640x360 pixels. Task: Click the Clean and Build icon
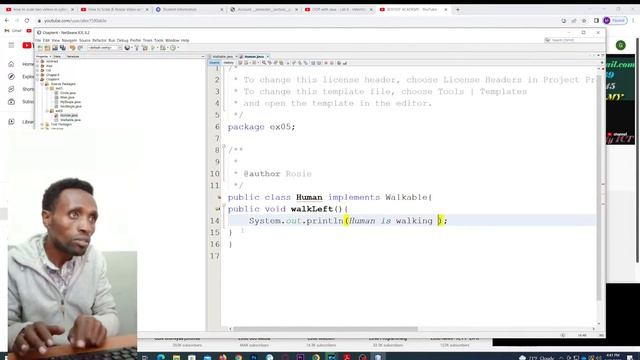145,48
